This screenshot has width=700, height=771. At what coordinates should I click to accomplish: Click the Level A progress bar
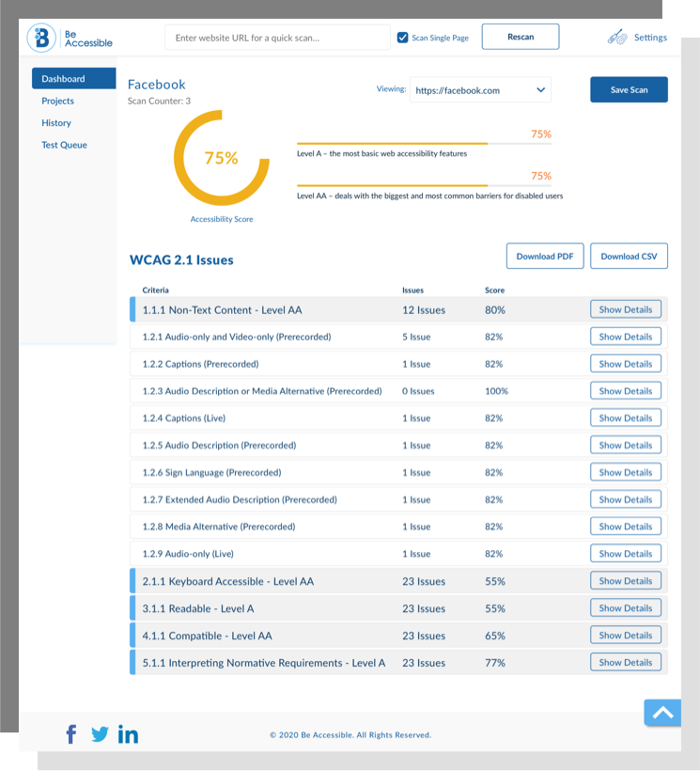click(424, 144)
